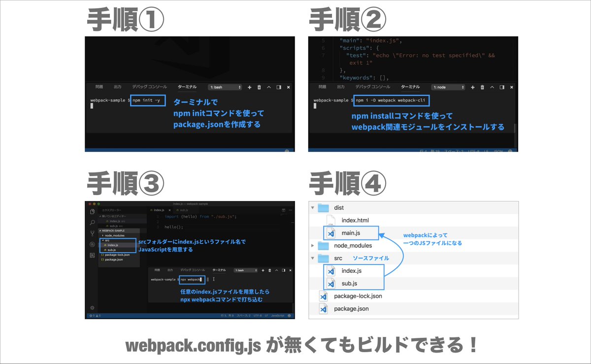
Task: Open '1: node' terminal dropdown in step 2
Action: pyautogui.click(x=449, y=87)
